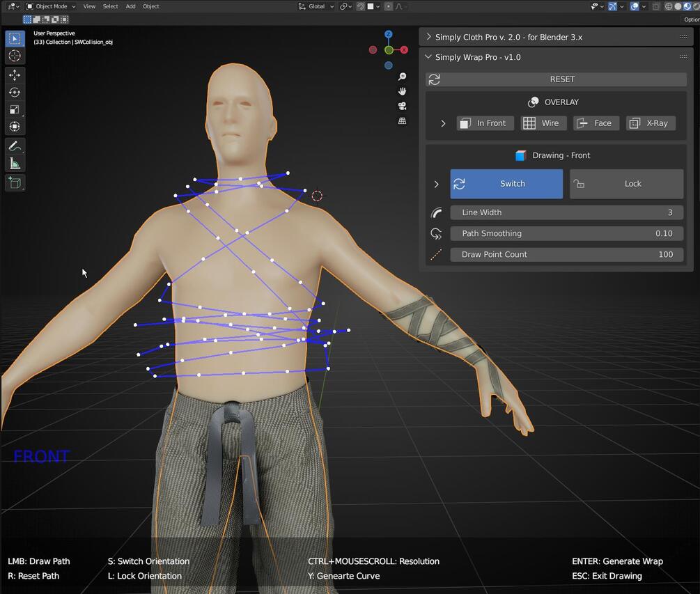Open the gizmo options dropdown arrow

[x=622, y=6]
